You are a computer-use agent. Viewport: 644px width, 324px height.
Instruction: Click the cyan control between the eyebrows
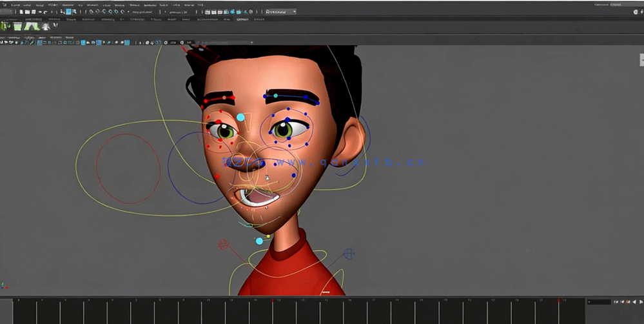[240, 117]
